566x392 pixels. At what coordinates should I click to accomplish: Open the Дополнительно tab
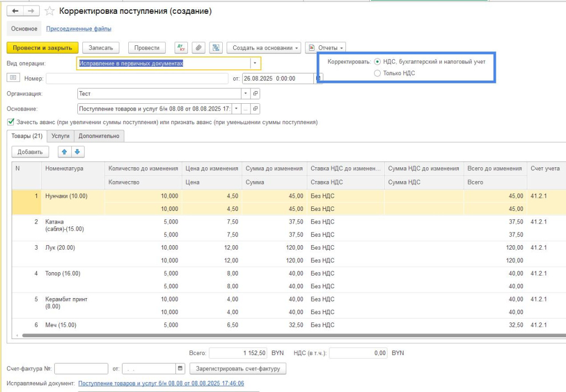[99, 136]
